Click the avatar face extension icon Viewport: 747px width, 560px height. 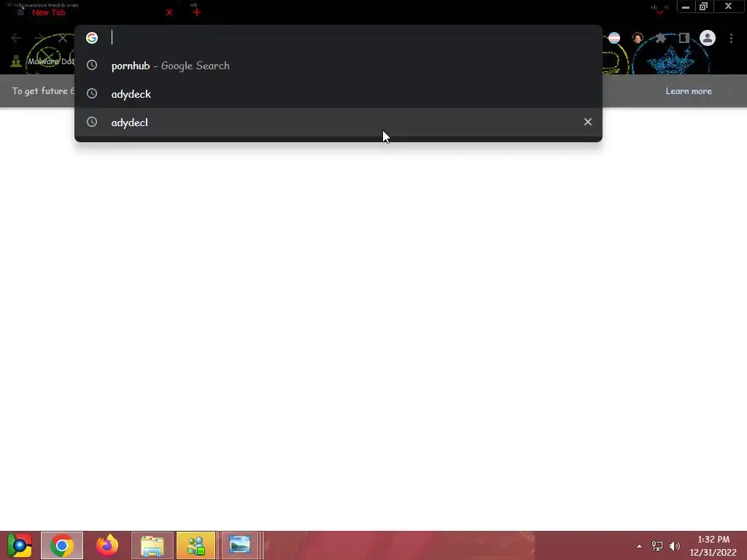pyautogui.click(x=638, y=38)
